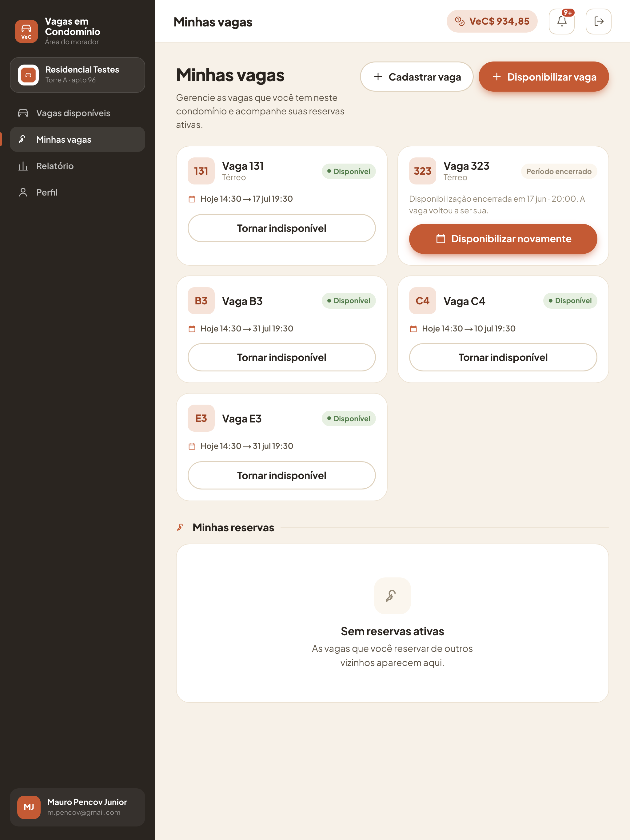Click chart icon next to Relatório
The image size is (630, 840).
[23, 166]
